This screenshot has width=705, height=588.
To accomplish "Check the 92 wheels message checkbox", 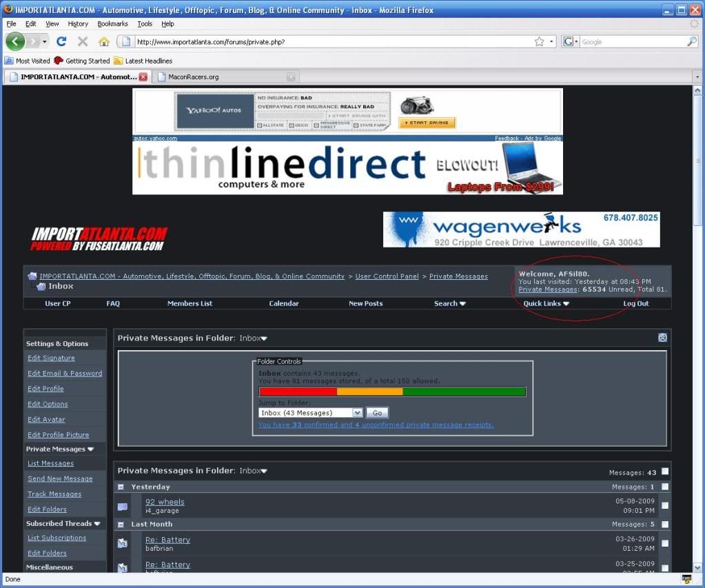I will [665, 506].
